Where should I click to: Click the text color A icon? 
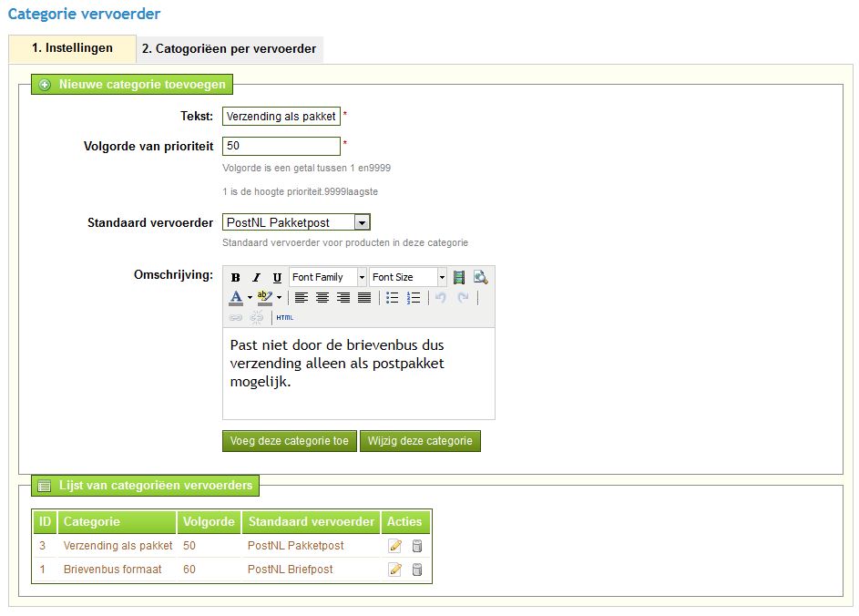click(236, 298)
